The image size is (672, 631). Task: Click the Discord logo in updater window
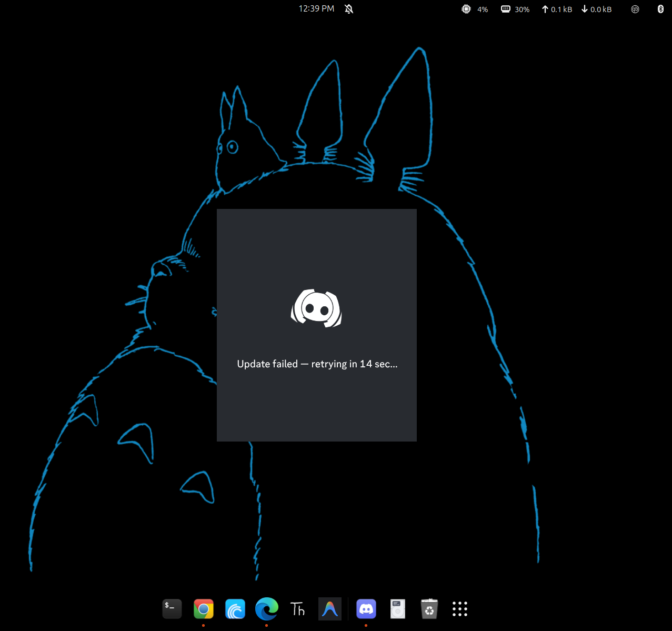coord(316,308)
